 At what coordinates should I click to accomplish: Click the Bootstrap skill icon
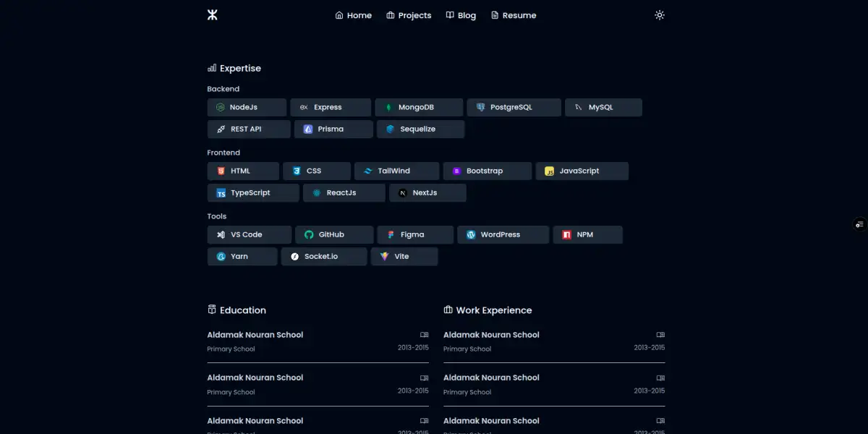(456, 171)
